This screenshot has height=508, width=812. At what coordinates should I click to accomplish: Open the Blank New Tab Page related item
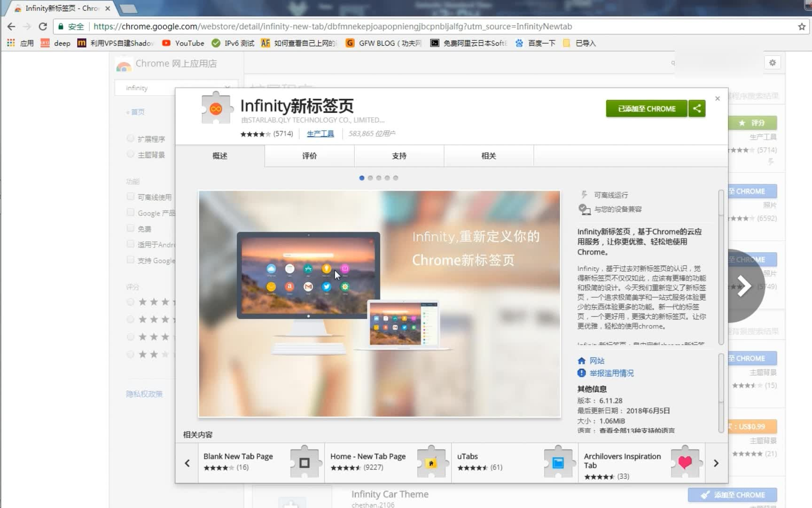(x=261, y=463)
